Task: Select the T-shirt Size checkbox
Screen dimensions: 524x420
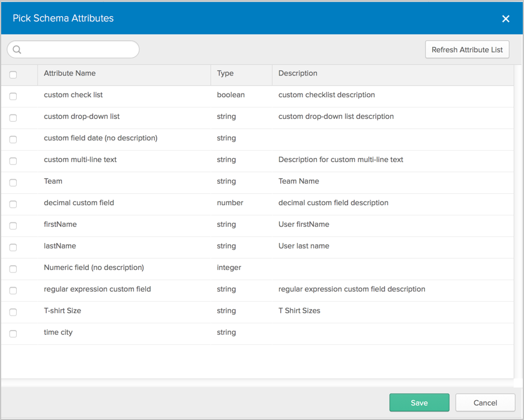Action: click(x=13, y=312)
